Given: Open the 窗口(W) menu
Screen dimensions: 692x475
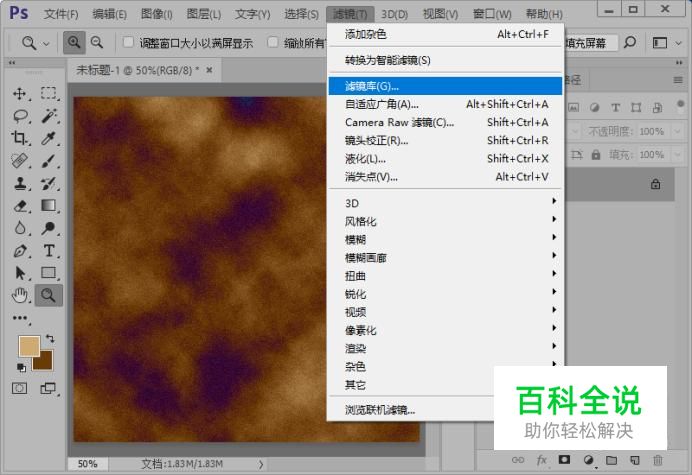Looking at the screenshot, I should [492, 14].
